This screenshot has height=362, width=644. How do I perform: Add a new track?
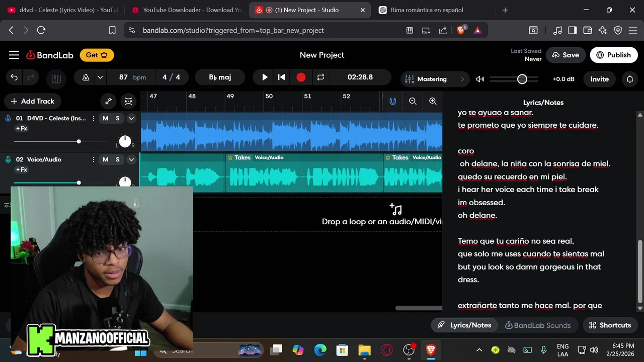pyautogui.click(x=32, y=101)
